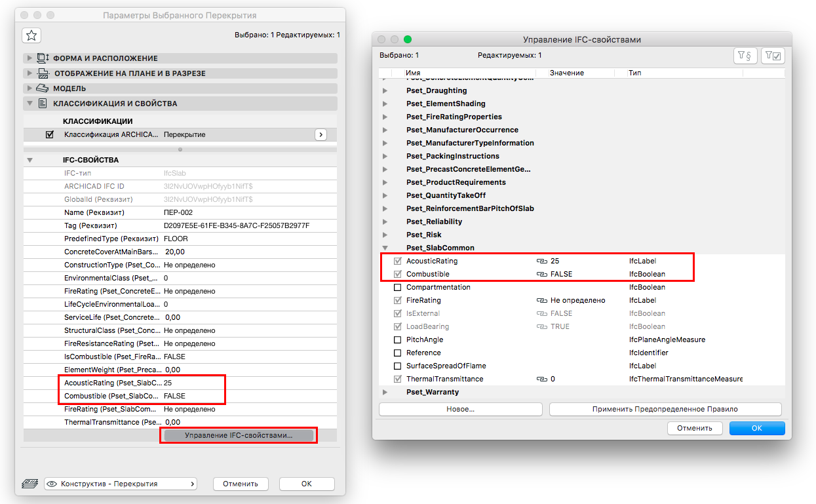Click Применить Предопределенное Правило button
The height and width of the screenshot is (504, 816).
click(665, 409)
